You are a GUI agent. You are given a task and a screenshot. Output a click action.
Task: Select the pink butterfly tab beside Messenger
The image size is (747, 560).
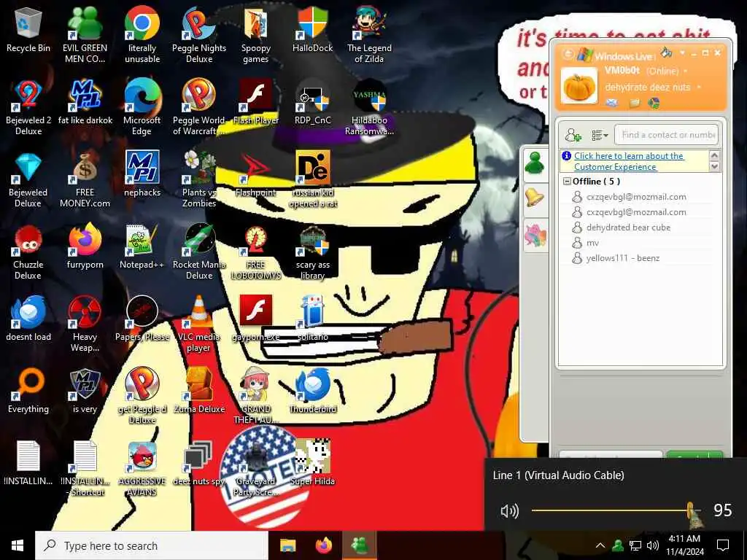point(535,236)
